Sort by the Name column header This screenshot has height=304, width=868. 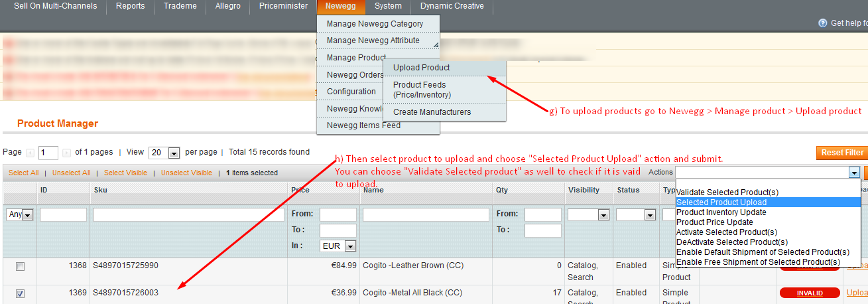375,190
